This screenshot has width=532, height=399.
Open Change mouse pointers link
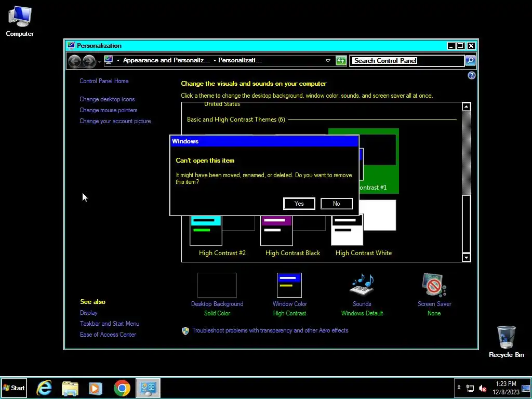tap(109, 110)
